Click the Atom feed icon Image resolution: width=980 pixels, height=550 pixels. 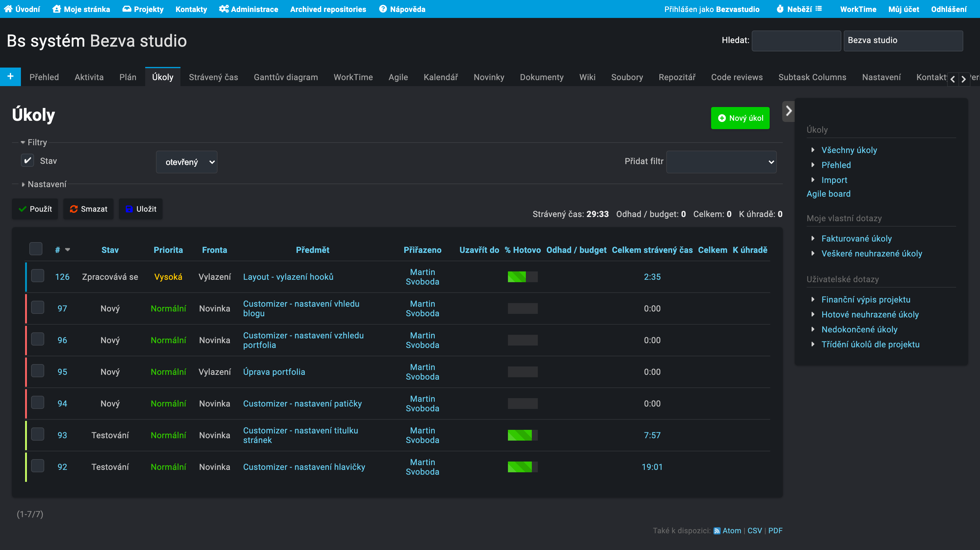[x=717, y=531]
